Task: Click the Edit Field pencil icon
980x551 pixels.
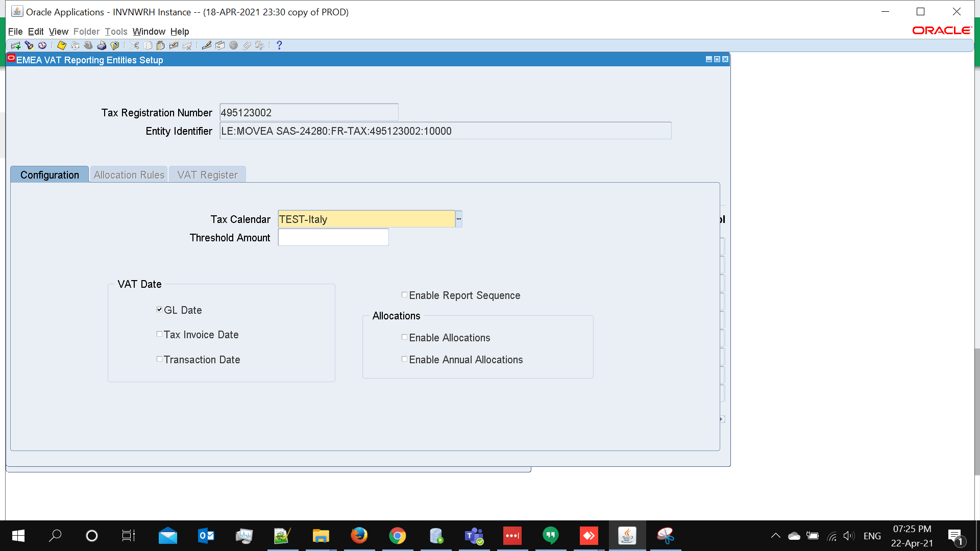Action: point(207,45)
